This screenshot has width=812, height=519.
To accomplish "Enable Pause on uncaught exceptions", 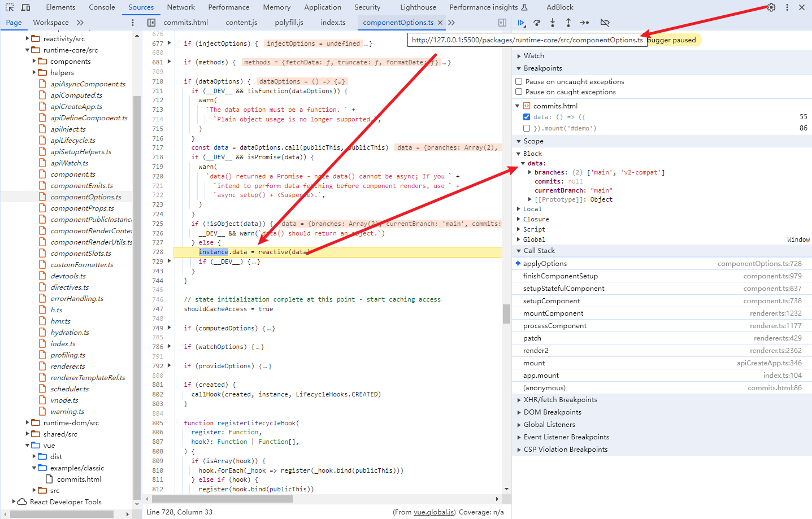I will pyautogui.click(x=519, y=82).
